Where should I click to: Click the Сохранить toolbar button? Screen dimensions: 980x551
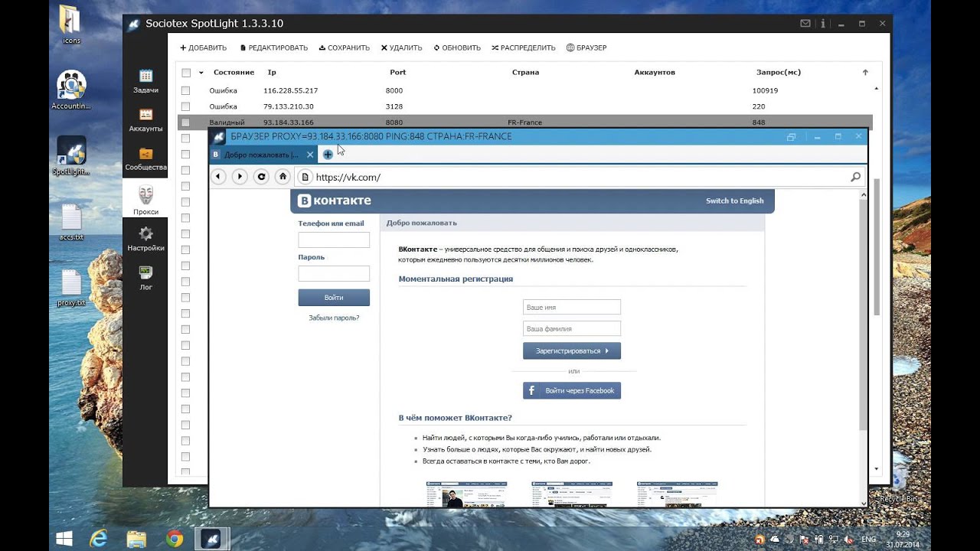pyautogui.click(x=345, y=47)
